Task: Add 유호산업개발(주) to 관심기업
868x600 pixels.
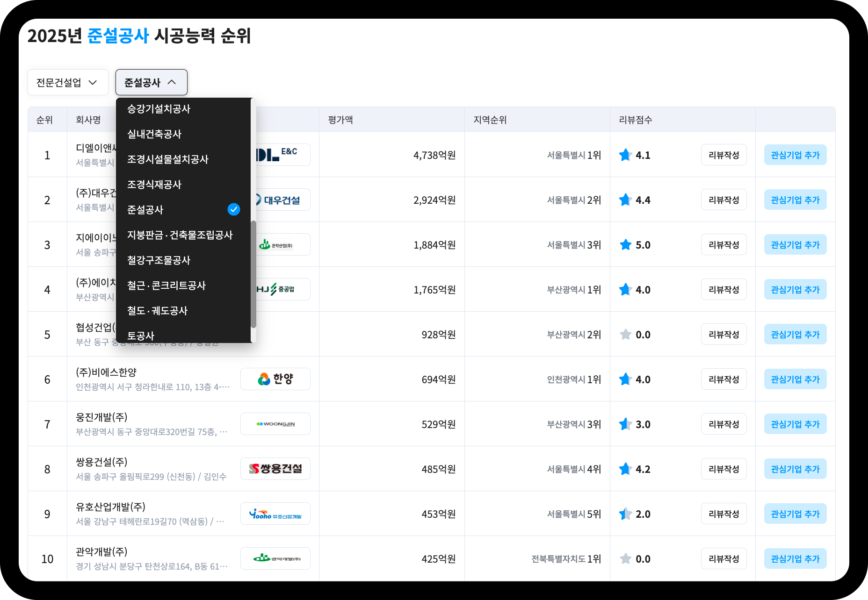Action: pos(796,514)
